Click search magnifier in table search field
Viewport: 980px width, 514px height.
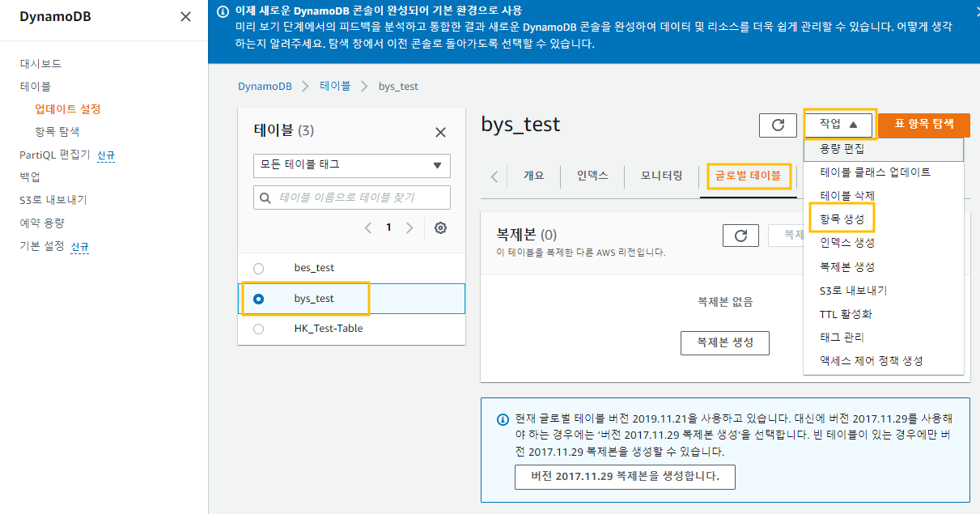(x=265, y=197)
